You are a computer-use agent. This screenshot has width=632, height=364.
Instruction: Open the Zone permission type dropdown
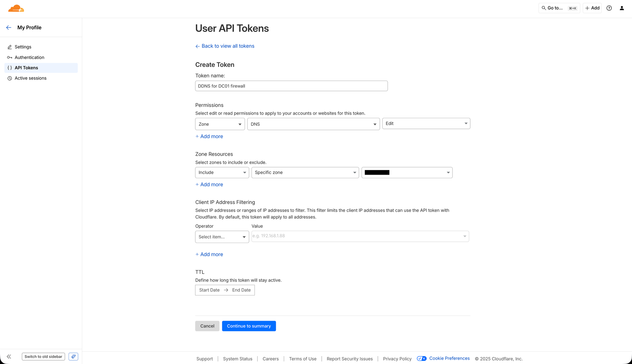click(x=220, y=124)
